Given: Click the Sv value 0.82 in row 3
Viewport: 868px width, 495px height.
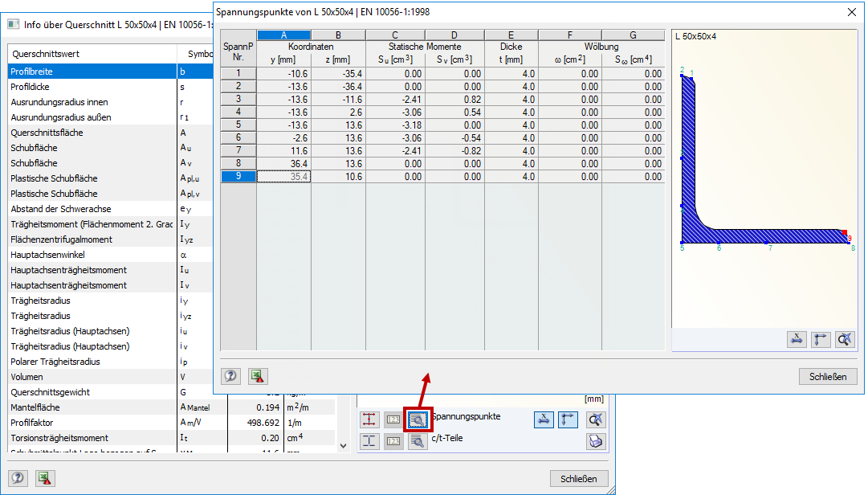Looking at the screenshot, I should 454,99.
